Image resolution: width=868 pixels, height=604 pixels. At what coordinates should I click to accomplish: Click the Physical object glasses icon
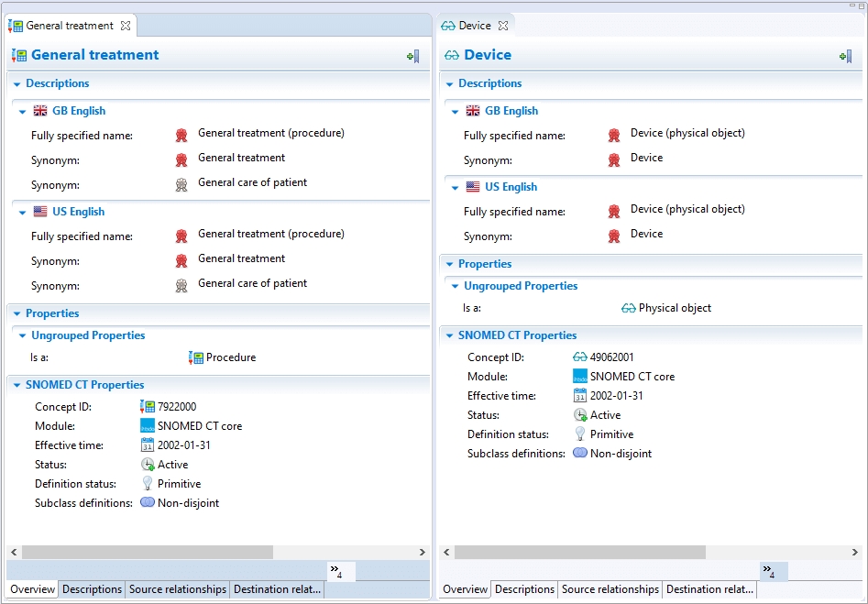628,308
